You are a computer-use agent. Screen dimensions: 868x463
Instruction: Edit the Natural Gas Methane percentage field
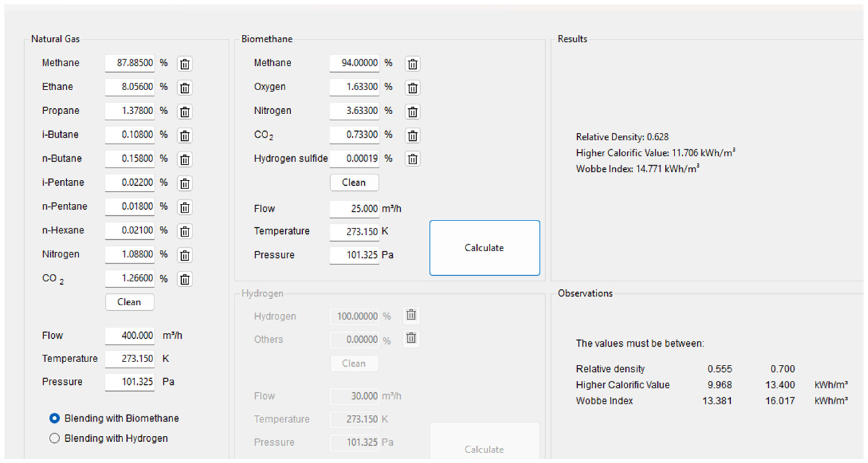[130, 63]
